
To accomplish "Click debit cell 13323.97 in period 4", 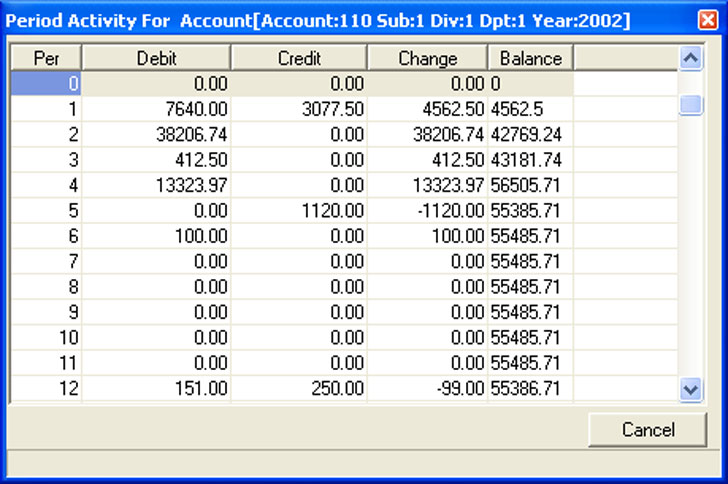I will tap(156, 185).
